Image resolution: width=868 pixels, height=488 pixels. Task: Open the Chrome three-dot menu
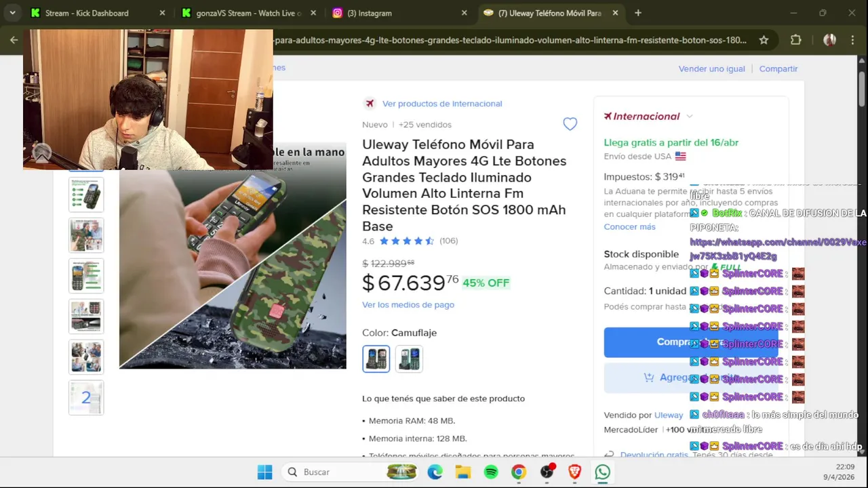coord(854,40)
